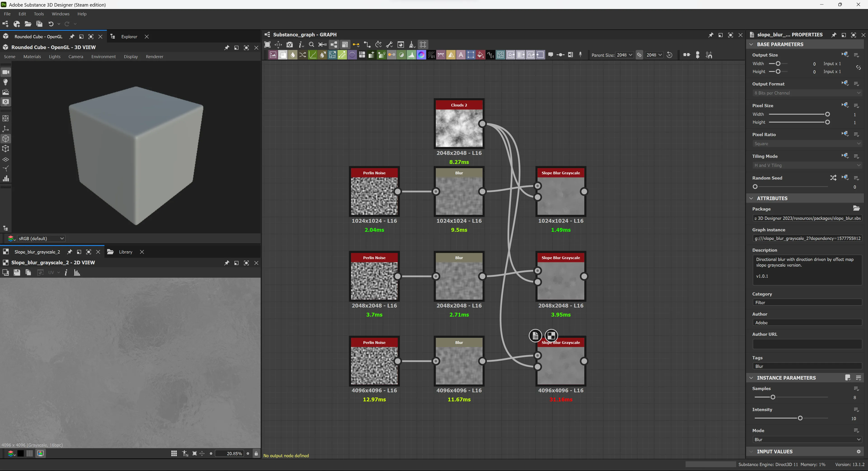Open the File menu
This screenshot has height=471, width=868.
tap(7, 14)
